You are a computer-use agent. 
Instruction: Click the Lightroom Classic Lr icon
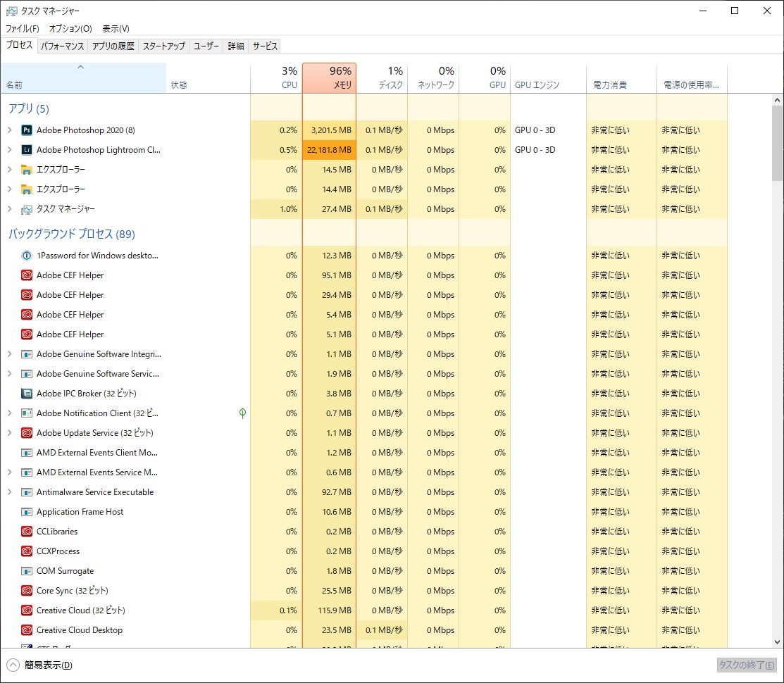(x=27, y=150)
